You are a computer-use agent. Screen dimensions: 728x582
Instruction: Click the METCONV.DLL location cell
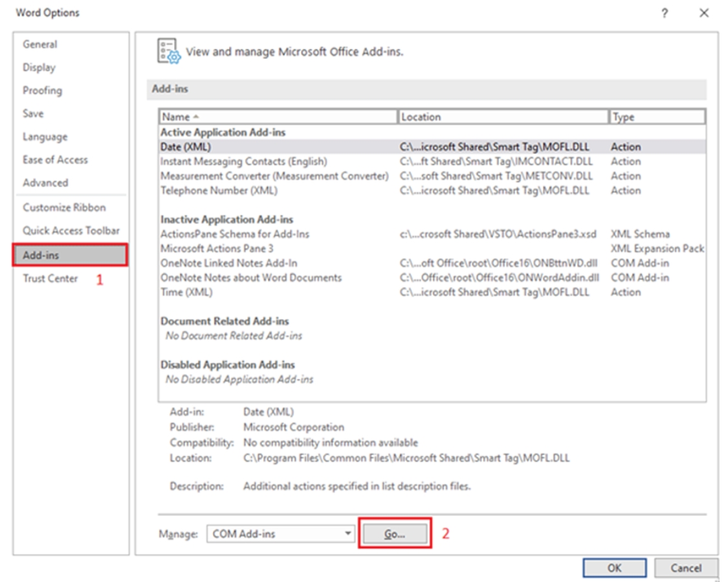[496, 177]
